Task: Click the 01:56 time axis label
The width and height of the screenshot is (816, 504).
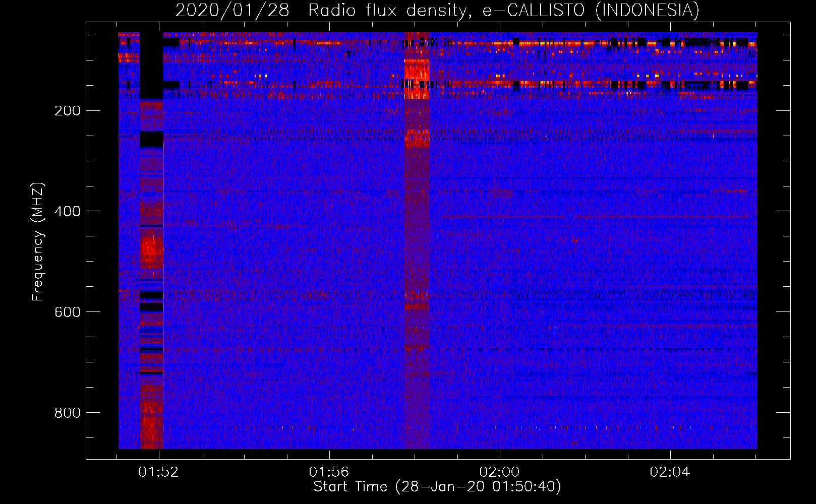Action: tap(329, 472)
